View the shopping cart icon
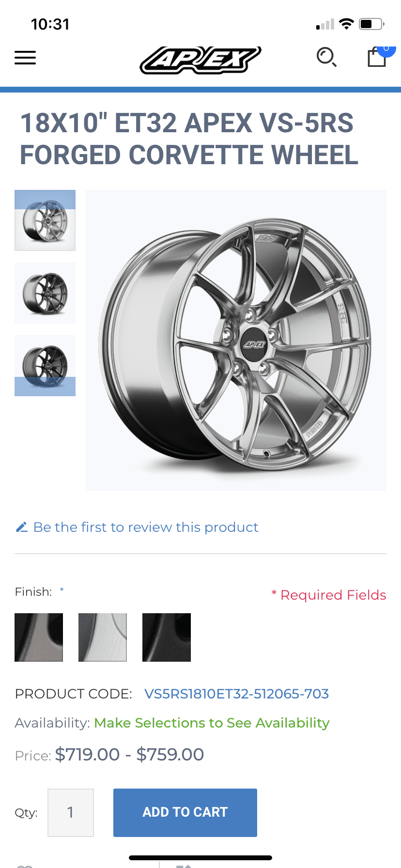 point(377,57)
